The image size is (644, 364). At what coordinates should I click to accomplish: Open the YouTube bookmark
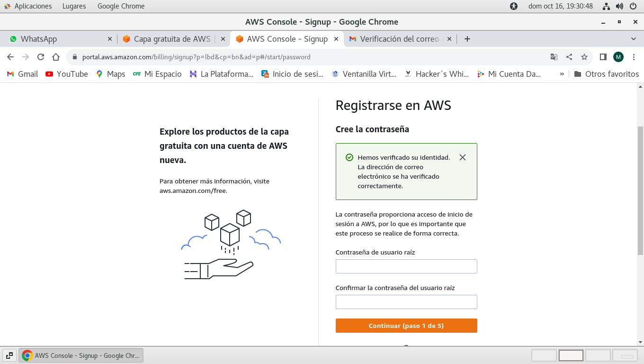pyautogui.click(x=67, y=74)
